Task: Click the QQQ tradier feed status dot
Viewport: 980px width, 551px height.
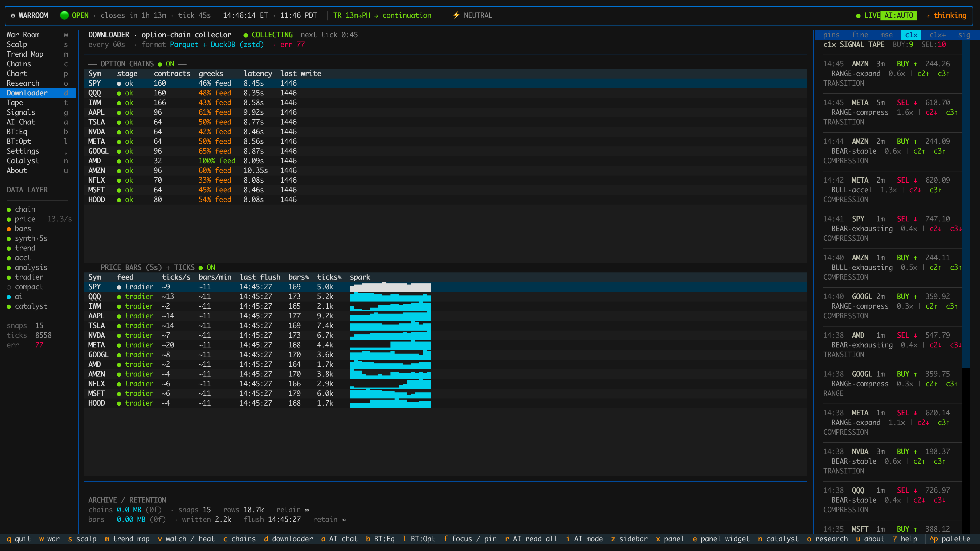Action: pyautogui.click(x=119, y=297)
